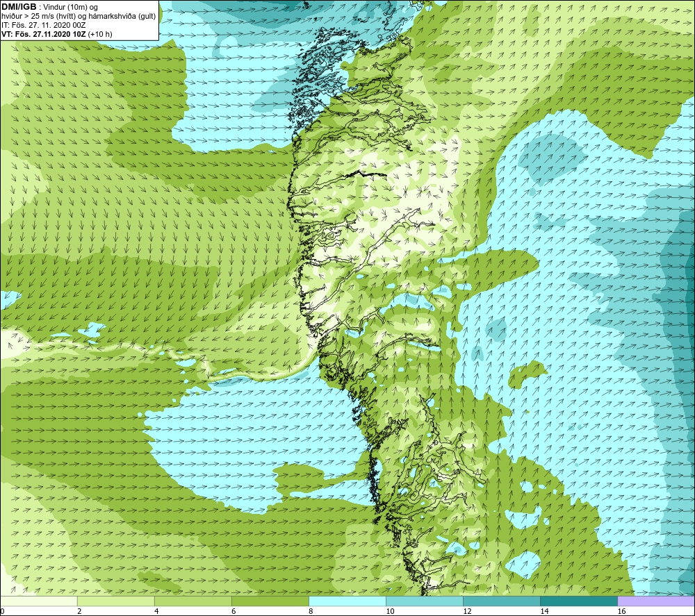The image size is (695, 616).
Task: Click the legend label '2'
Action: [x=79, y=612]
